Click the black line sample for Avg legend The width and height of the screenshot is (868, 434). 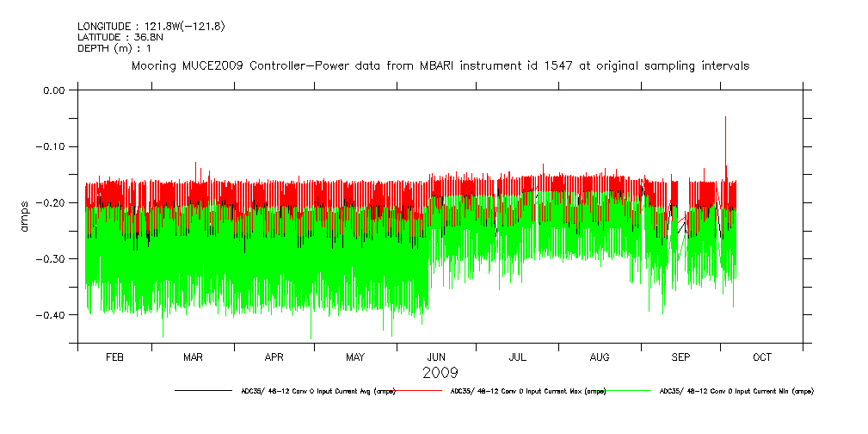(x=205, y=391)
